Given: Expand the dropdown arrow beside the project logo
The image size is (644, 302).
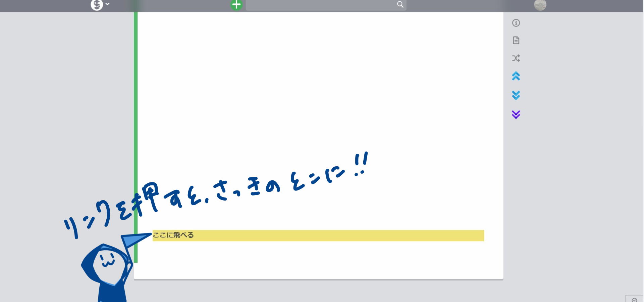Looking at the screenshot, I should [x=107, y=4].
